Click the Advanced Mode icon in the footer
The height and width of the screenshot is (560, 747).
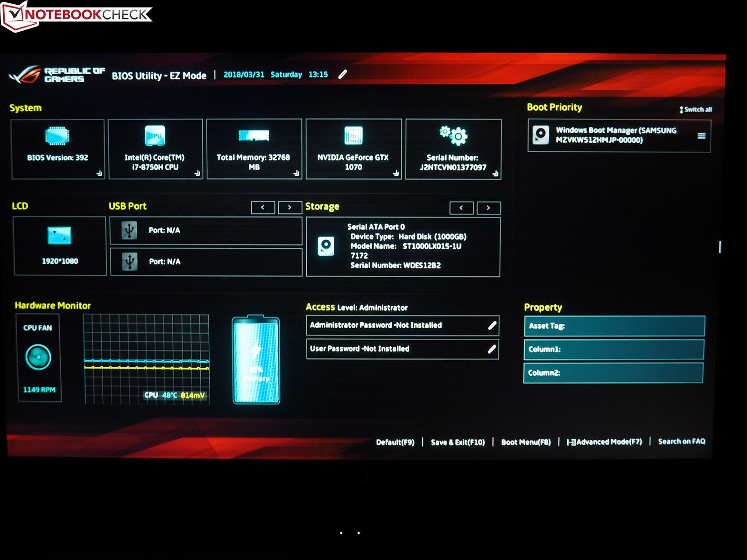click(x=571, y=442)
